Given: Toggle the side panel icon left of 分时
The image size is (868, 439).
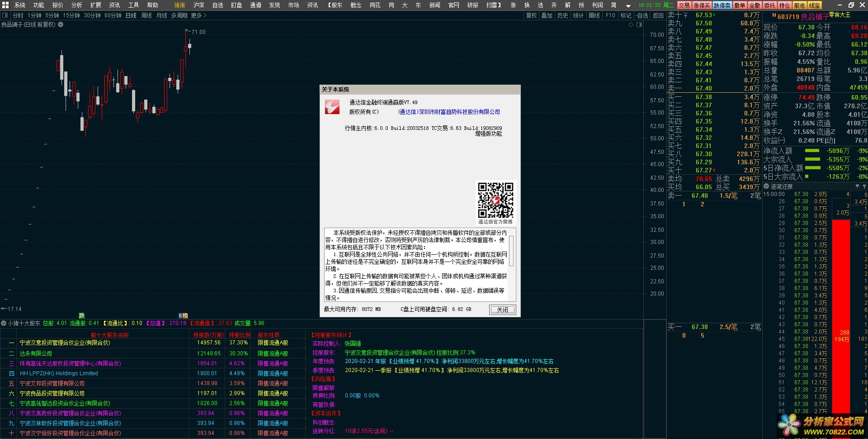Looking at the screenshot, I should [x=5, y=15].
